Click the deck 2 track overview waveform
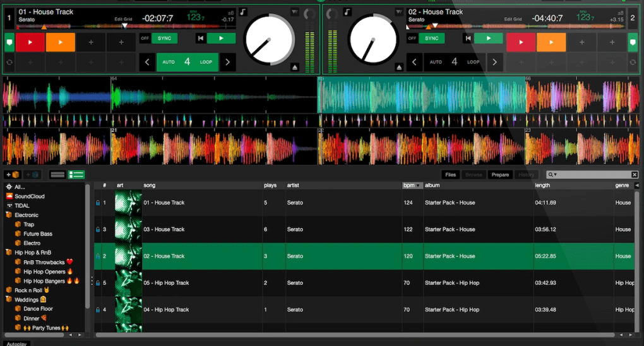The height and width of the screenshot is (346, 644). (516, 27)
